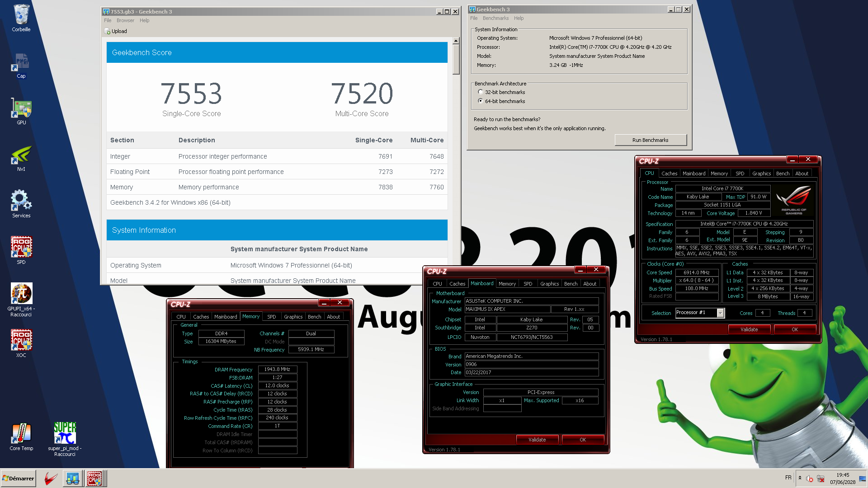The height and width of the screenshot is (488, 868).
Task: Open SPD tab in CPU-Z Memory window
Action: tap(271, 317)
